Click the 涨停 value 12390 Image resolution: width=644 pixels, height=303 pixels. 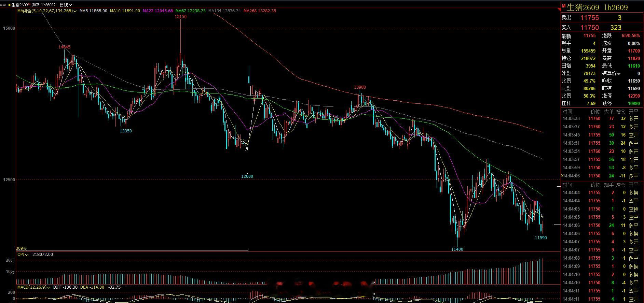(634, 96)
